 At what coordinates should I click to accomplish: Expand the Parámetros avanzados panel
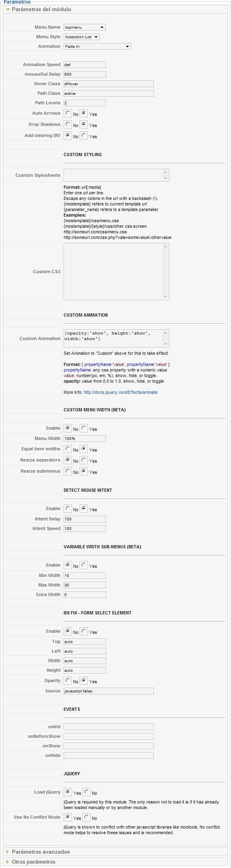[x=41, y=852]
